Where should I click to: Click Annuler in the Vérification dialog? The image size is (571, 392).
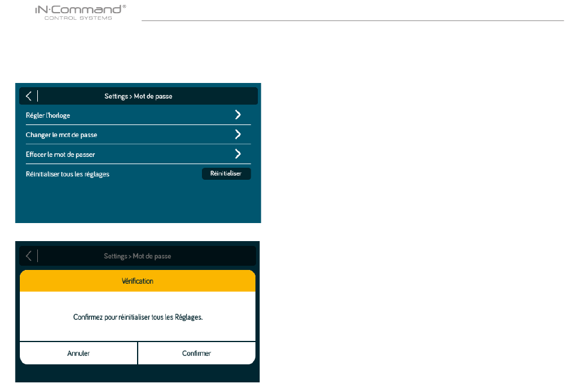coord(78,353)
